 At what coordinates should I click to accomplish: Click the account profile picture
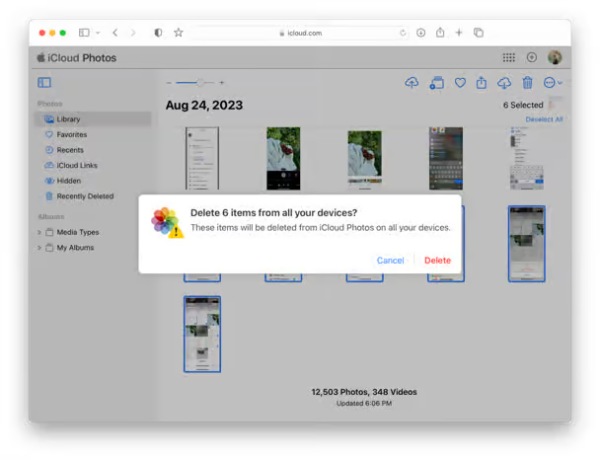click(x=555, y=58)
